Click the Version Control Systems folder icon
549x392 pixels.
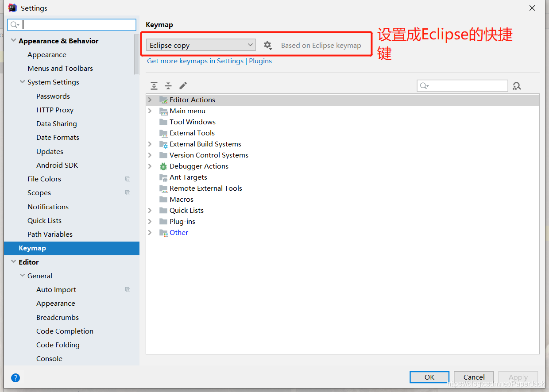[163, 155]
